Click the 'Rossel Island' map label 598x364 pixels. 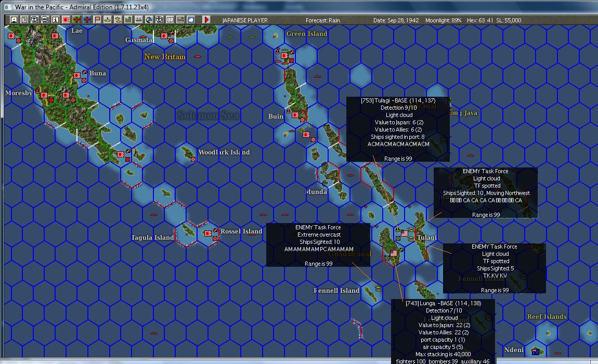click(241, 231)
